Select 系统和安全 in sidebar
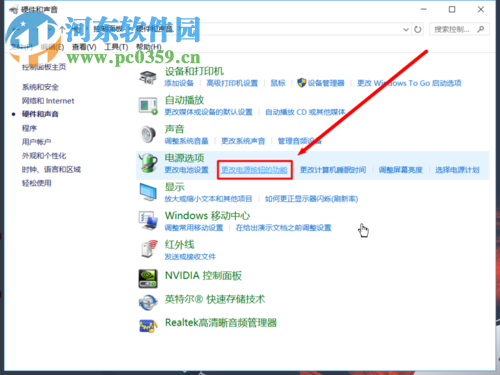 pos(40,87)
